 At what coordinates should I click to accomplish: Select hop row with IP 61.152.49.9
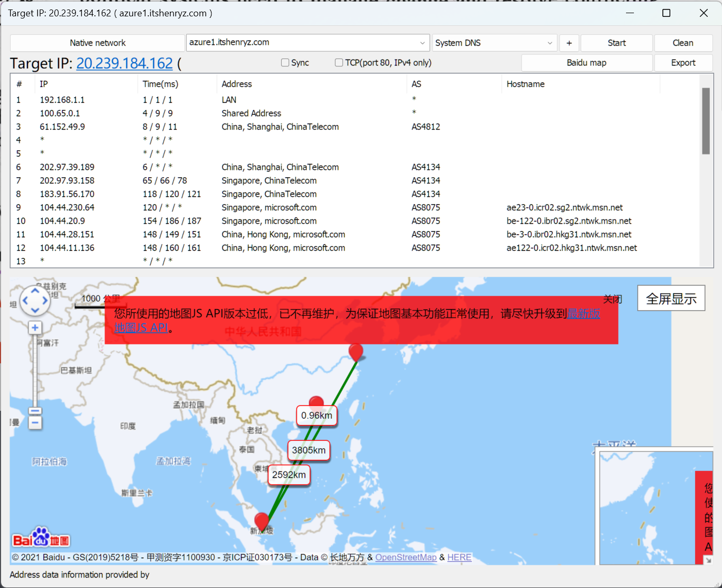354,127
